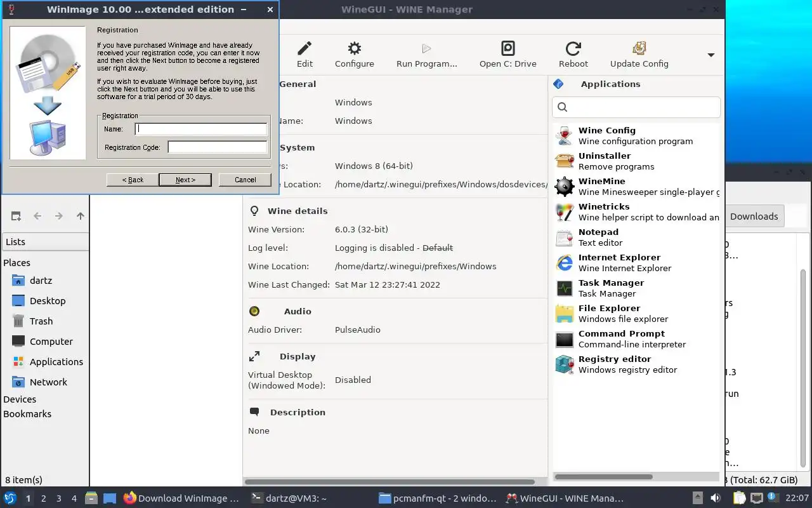Viewport: 812px width, 508px height.
Task: Open Registry editor entry
Action: [x=637, y=364]
